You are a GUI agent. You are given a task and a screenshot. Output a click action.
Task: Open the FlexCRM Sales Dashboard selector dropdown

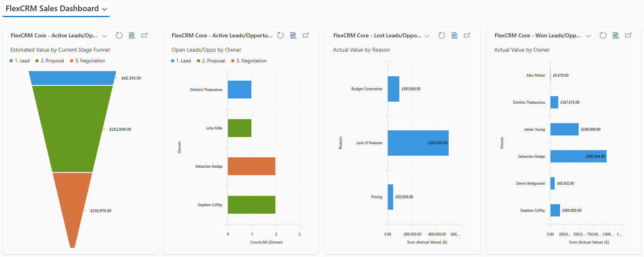click(x=56, y=9)
